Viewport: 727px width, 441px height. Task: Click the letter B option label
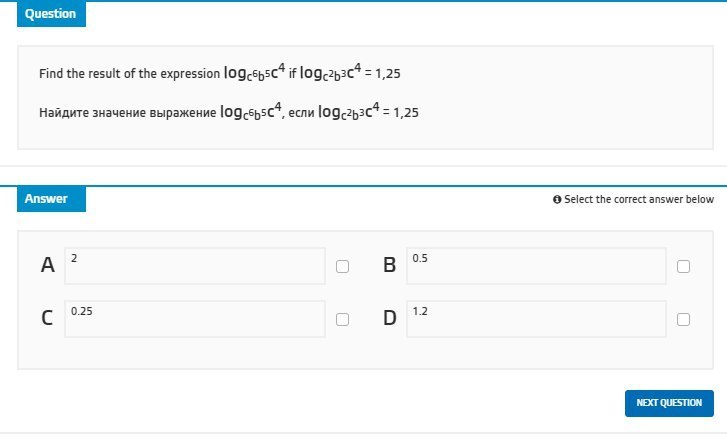390,266
